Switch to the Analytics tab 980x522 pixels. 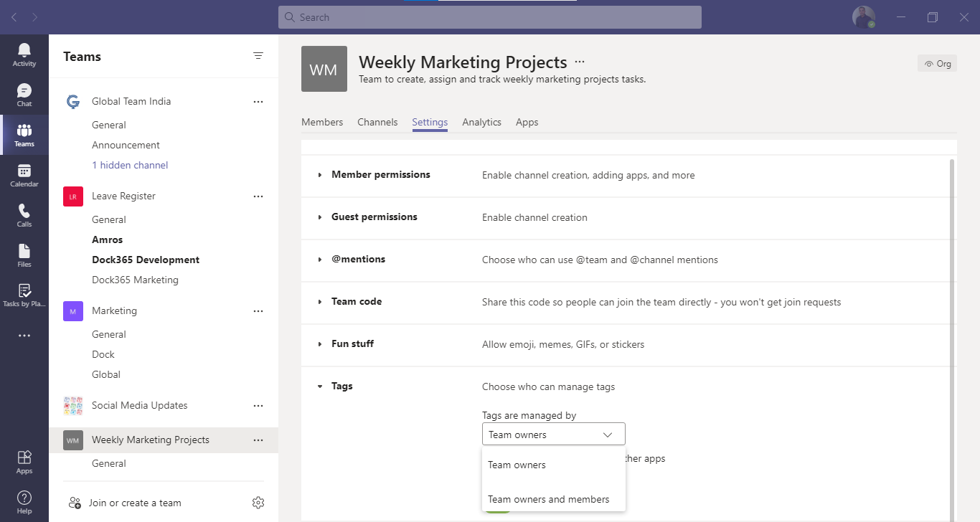(x=481, y=122)
